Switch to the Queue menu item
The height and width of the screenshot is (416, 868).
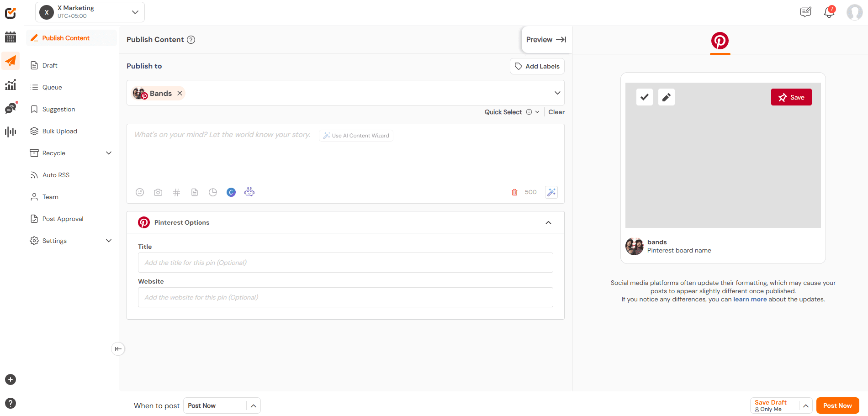point(52,87)
